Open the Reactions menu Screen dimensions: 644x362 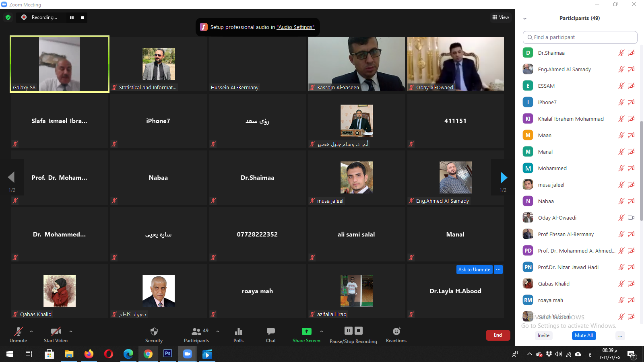click(x=396, y=335)
